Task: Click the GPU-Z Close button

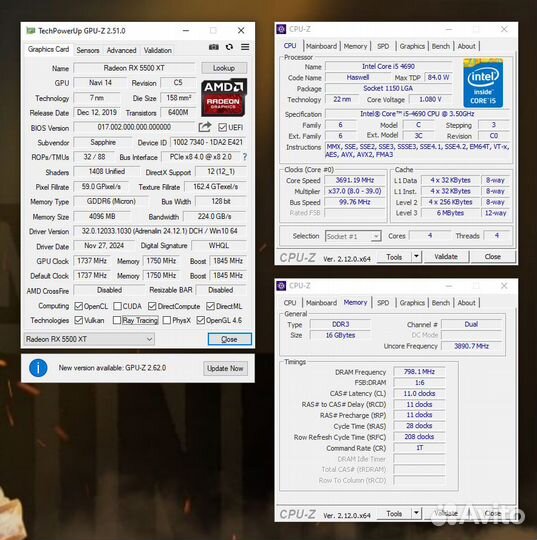Action: pos(229,339)
